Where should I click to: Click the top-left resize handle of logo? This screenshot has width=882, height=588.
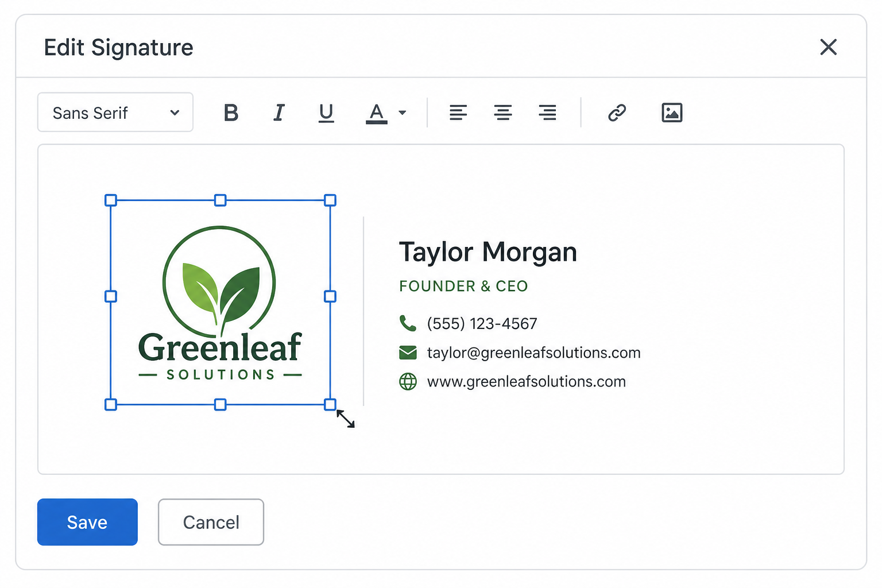point(111,200)
